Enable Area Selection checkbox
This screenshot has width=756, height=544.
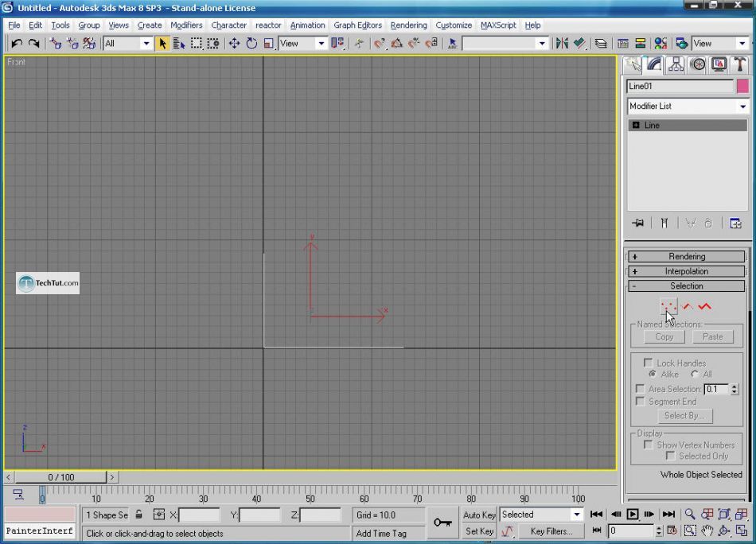click(640, 388)
